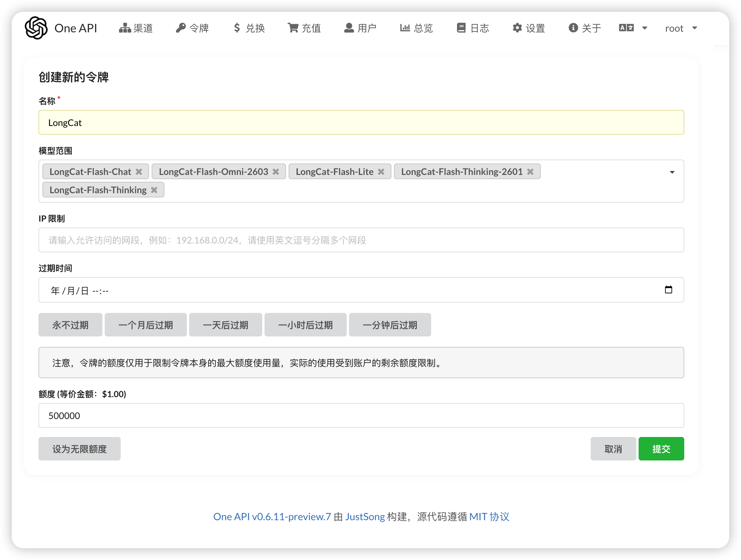741x560 pixels.
Task: Remove the LongCat-Flash-Thinking model tag
Action: (x=154, y=190)
